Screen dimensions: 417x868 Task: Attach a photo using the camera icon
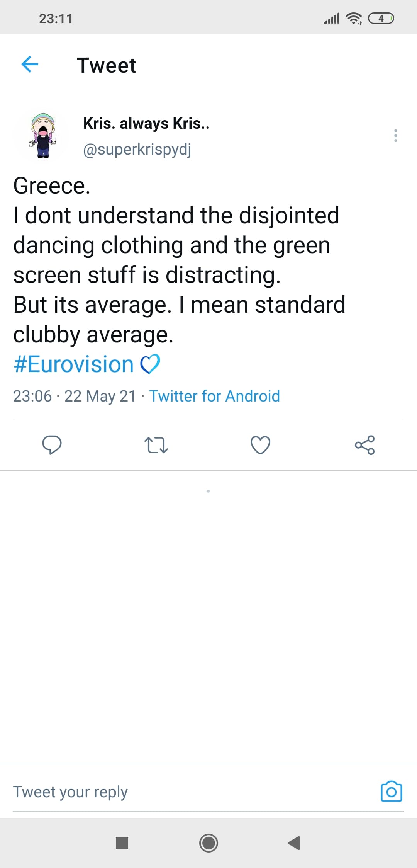pos(391,791)
